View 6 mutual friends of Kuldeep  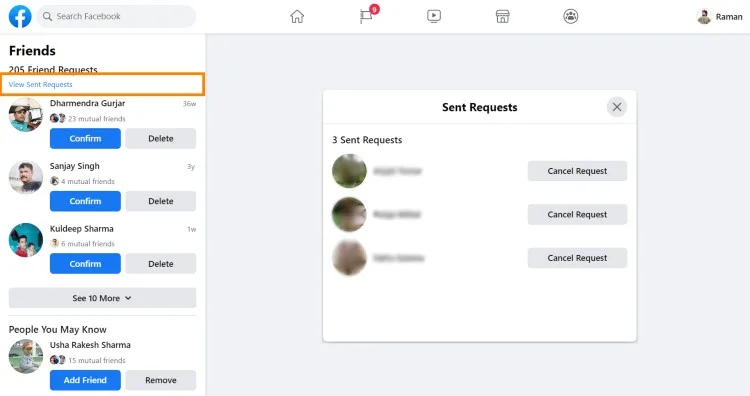click(88, 243)
